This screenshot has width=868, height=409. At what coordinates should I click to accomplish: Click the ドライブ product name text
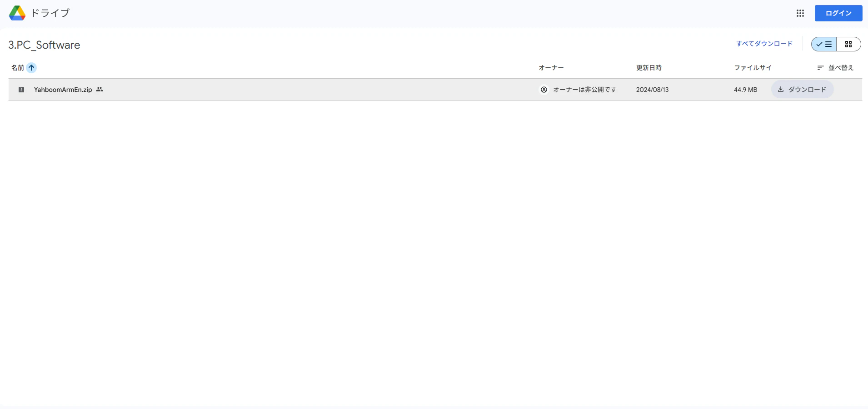(x=50, y=13)
